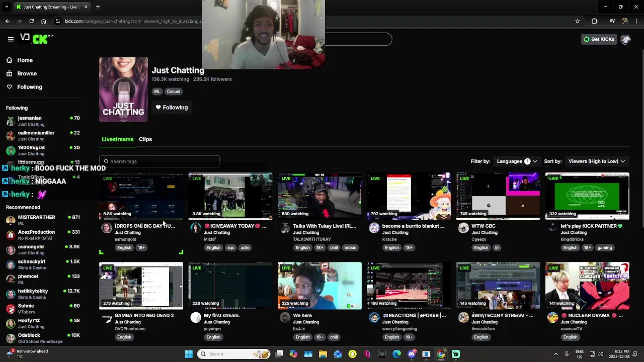Open schneckyirl in the Recommended list
644x362 pixels.
(x=43, y=264)
